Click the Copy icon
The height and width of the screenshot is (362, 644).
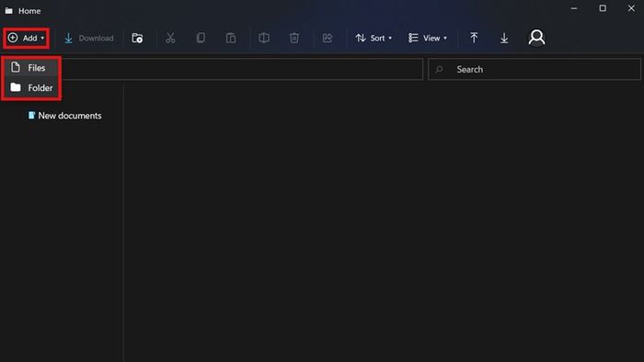coord(201,38)
